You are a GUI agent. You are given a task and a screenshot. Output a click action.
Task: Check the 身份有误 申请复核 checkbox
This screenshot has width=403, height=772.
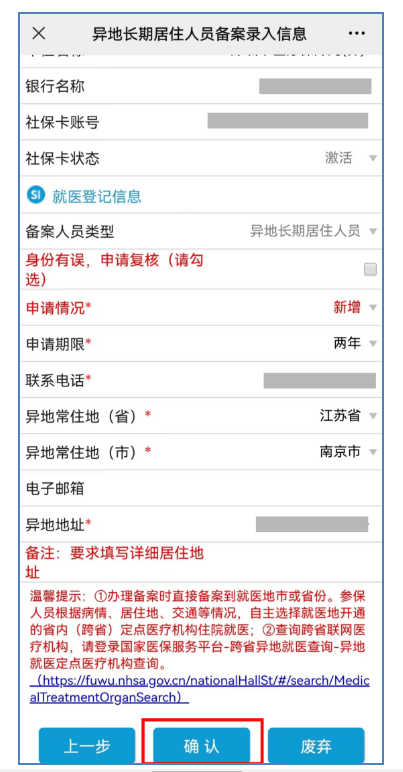(x=370, y=269)
